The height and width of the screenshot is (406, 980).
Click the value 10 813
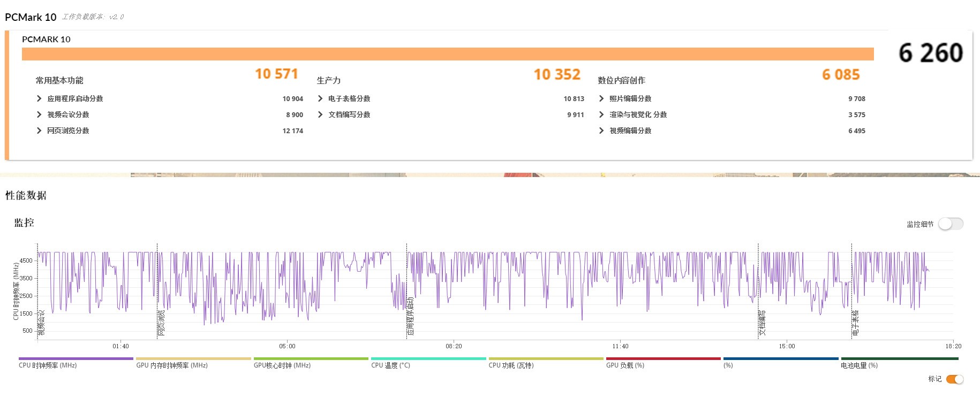pyautogui.click(x=574, y=98)
